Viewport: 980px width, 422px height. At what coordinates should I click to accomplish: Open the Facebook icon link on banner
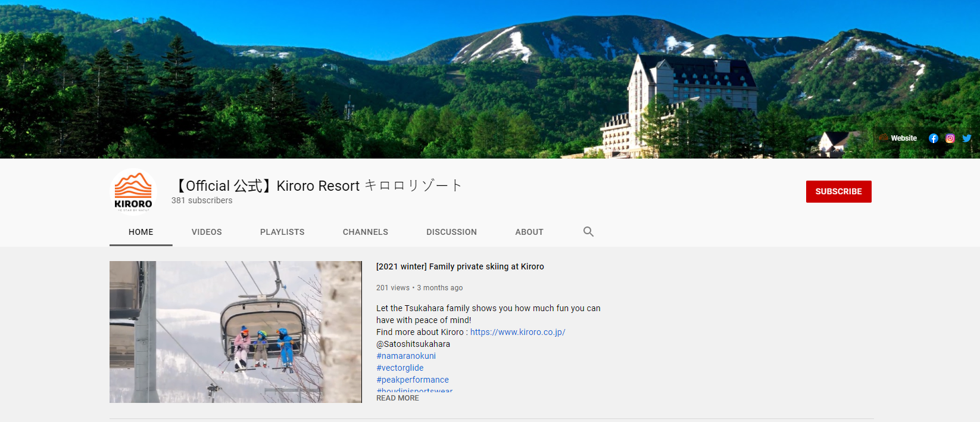[933, 138]
